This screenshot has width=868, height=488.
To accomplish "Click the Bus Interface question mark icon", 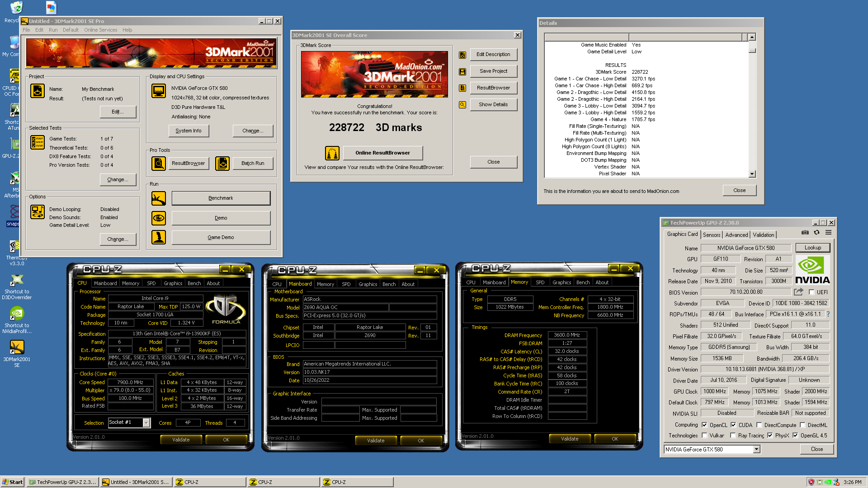I will (x=828, y=314).
